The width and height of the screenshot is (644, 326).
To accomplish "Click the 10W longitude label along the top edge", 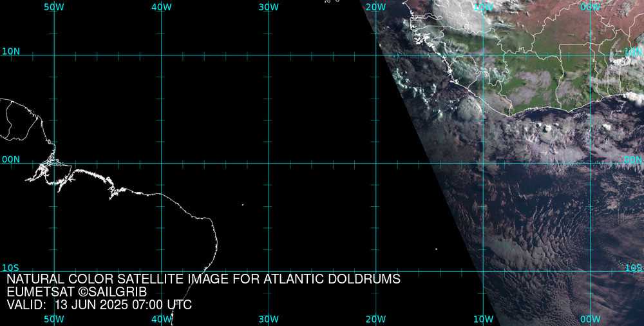I will point(483,7).
